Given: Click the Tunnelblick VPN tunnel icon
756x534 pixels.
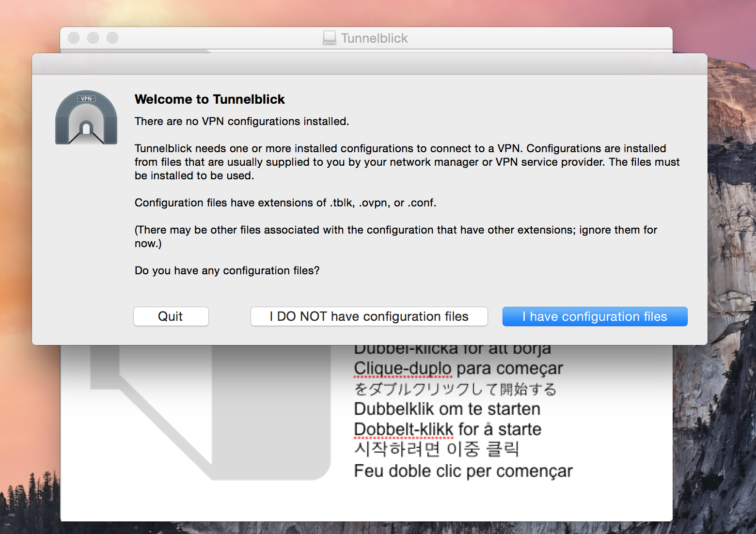Looking at the screenshot, I should click(x=86, y=118).
